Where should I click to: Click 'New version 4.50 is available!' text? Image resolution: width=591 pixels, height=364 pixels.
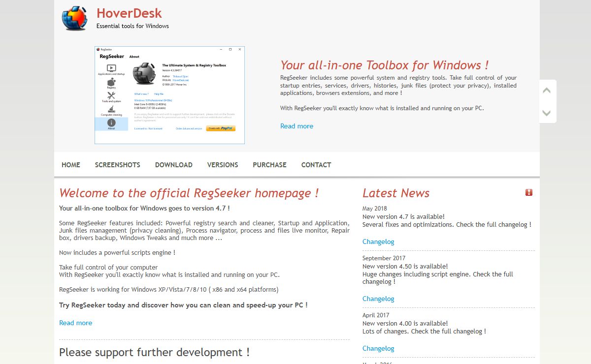tap(405, 266)
